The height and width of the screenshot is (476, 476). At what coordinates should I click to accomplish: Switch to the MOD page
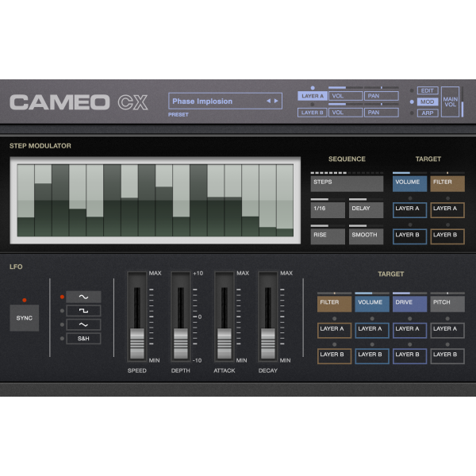(x=428, y=102)
